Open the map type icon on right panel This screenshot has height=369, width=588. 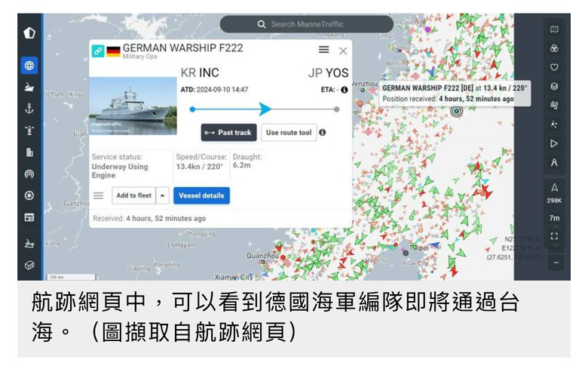click(554, 29)
